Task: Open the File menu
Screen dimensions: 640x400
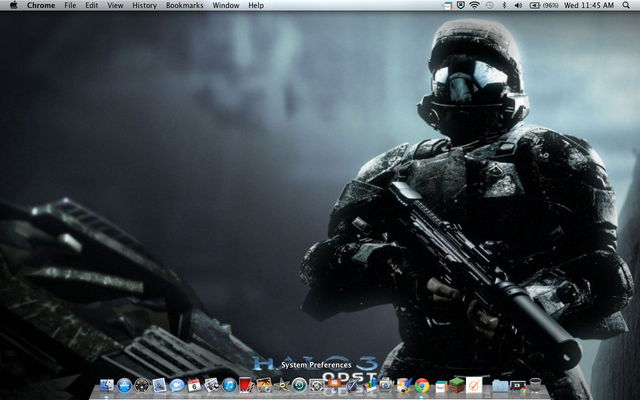Action: 70,5
